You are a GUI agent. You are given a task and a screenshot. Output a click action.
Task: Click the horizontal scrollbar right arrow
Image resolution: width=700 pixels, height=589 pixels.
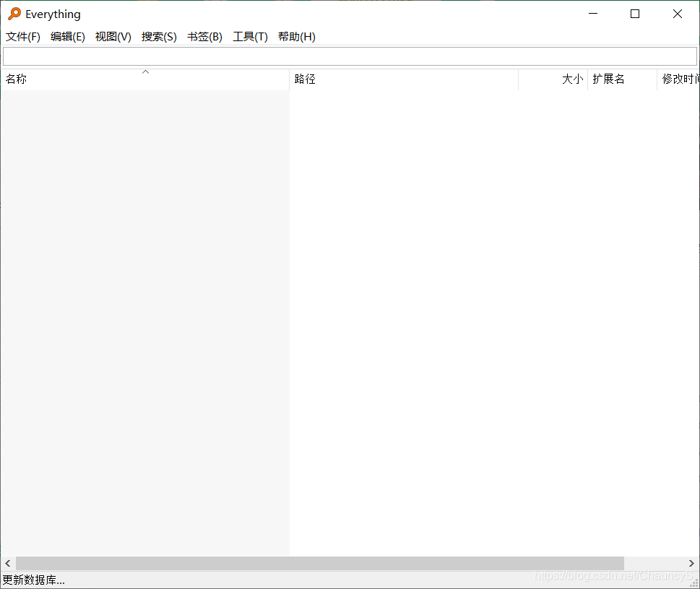point(691,563)
